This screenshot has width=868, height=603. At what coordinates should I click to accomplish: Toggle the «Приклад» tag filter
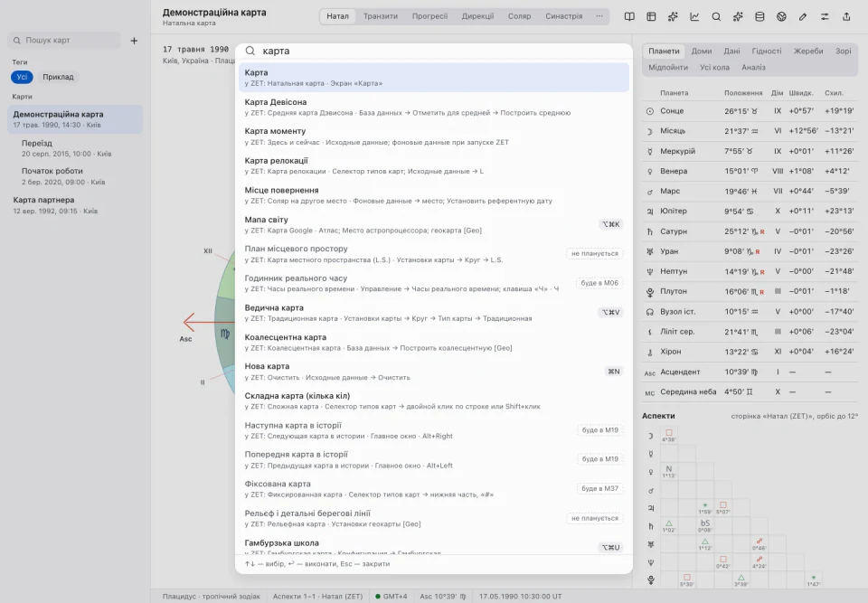[x=58, y=77]
